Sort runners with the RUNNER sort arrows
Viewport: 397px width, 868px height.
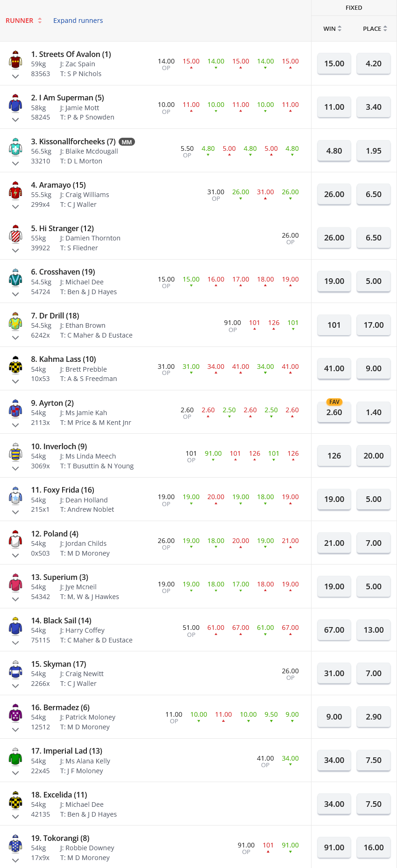(40, 21)
